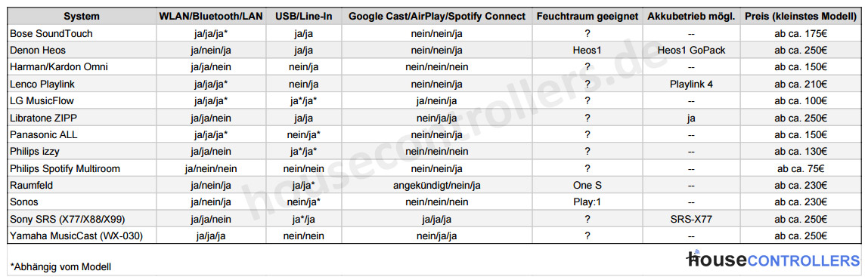Click the Philips Spotify Multiroom price cell
This screenshot has width=868, height=277.
(801, 168)
